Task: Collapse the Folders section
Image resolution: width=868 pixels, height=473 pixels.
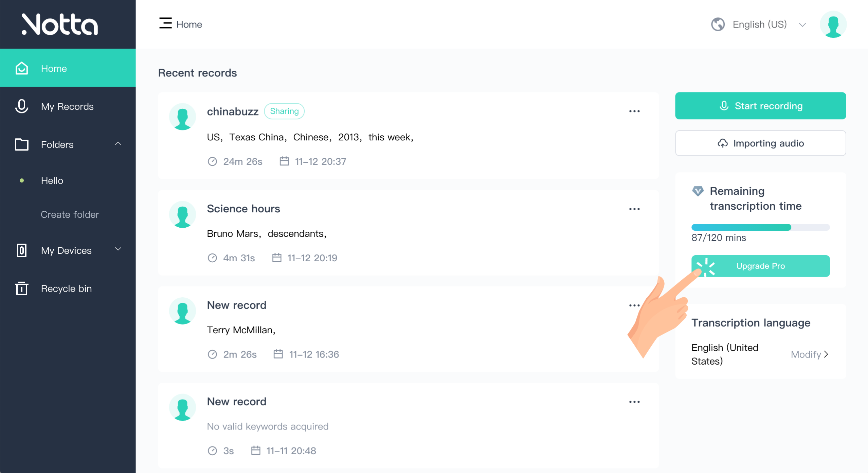Action: click(x=118, y=144)
